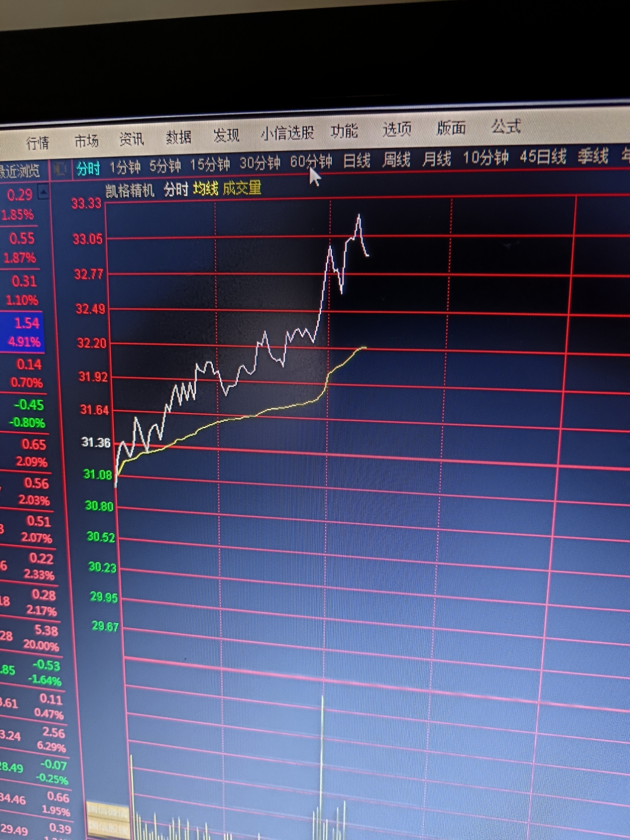Screen dimensions: 630x840
Task: Switch to the 日线 period tab
Action: coord(356,160)
